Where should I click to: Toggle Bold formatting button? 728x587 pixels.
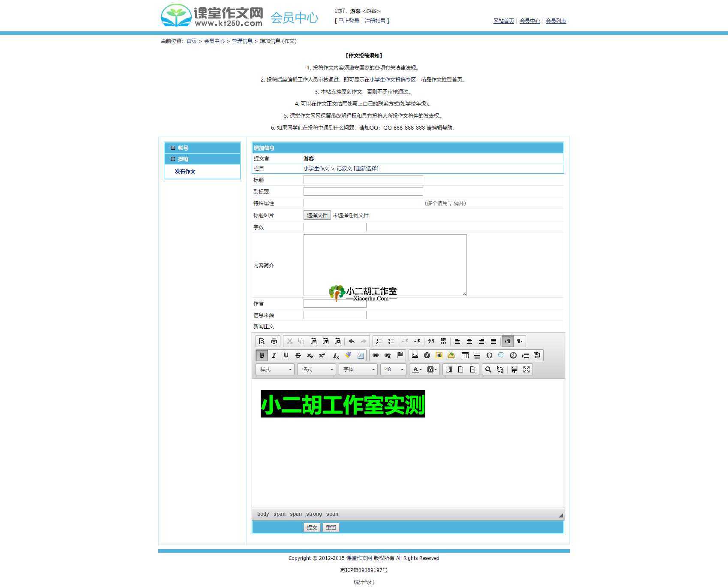(x=262, y=356)
